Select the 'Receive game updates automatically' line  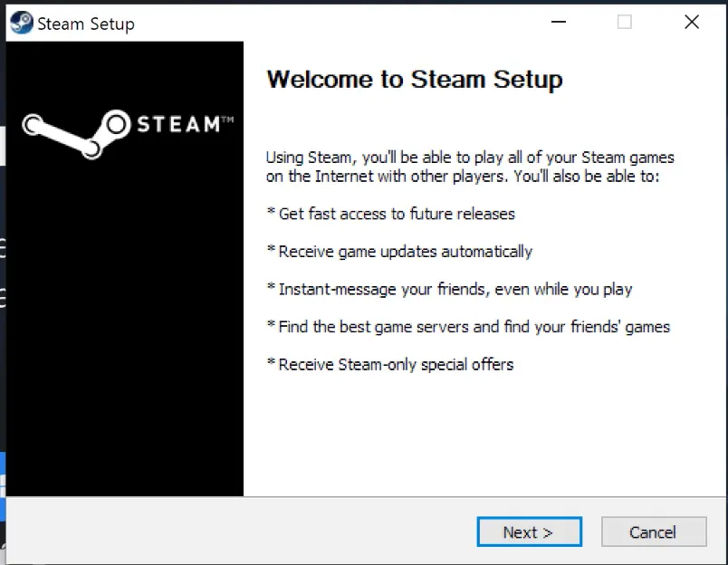pyautogui.click(x=399, y=252)
